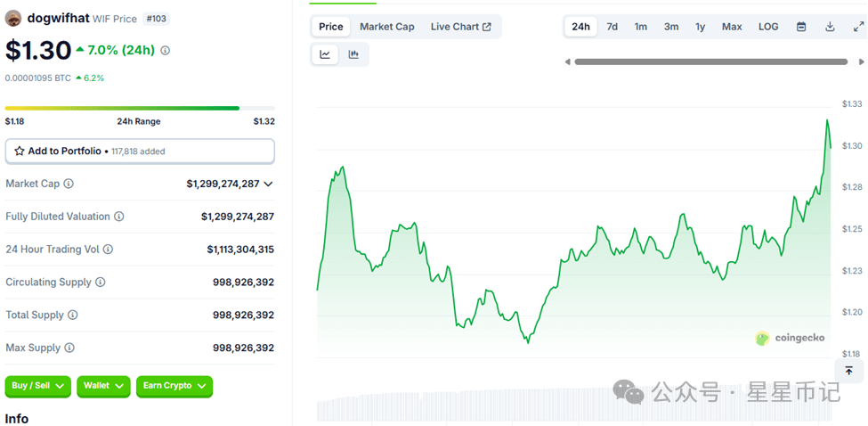
Task: Click the Market Cap info icon
Action: coord(68,184)
